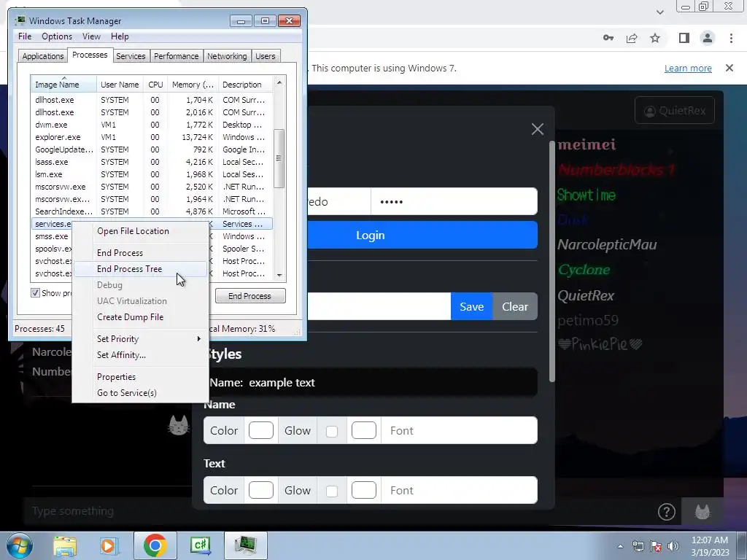Click the share page icon in Chrome

coord(632,38)
